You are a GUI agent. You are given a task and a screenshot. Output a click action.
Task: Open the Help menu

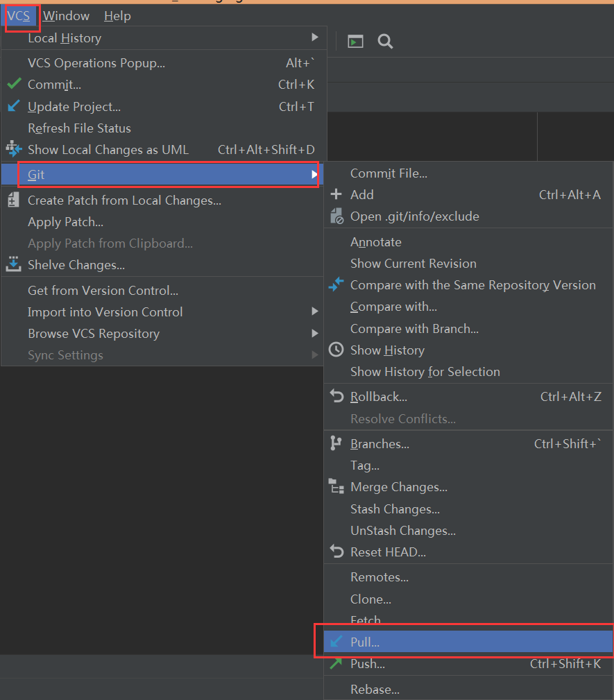[117, 16]
